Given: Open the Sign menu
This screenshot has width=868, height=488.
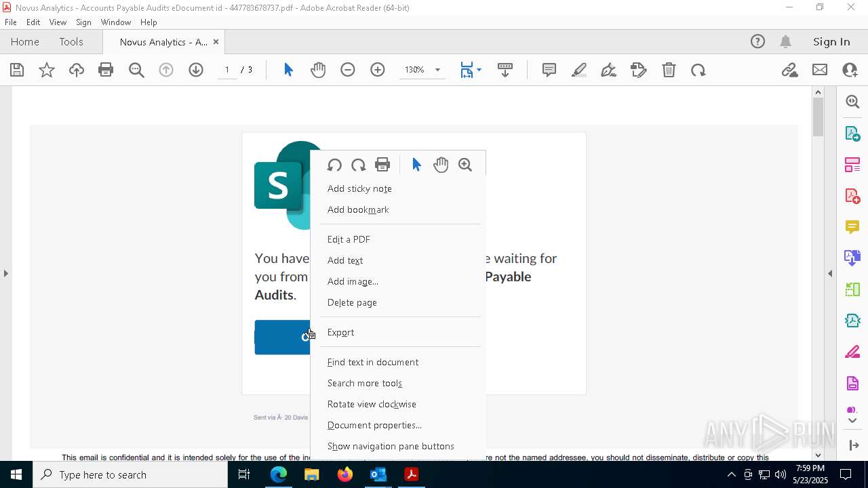Looking at the screenshot, I should click(83, 22).
